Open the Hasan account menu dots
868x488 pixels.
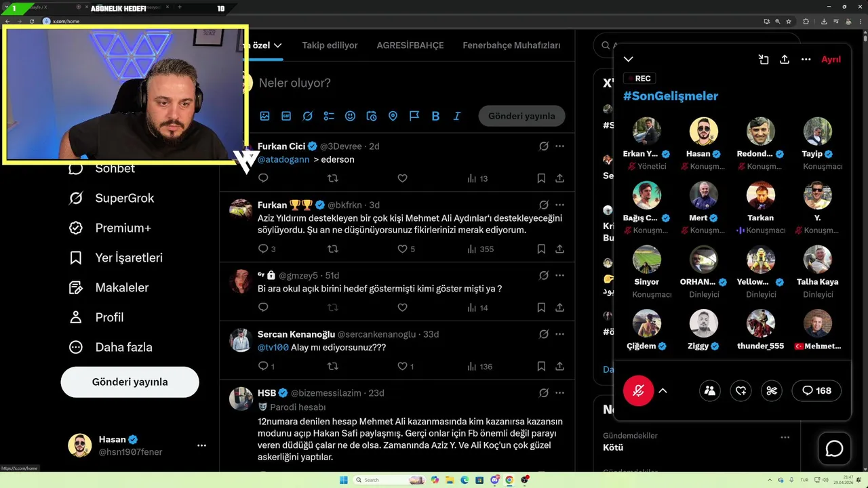point(201,445)
